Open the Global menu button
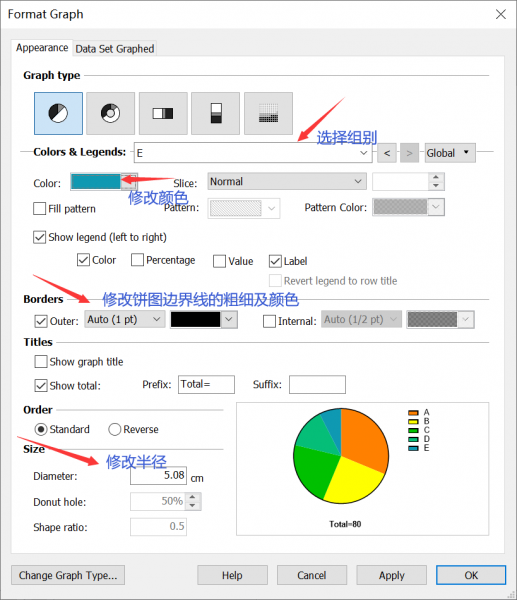This screenshot has width=517, height=600. coord(450,153)
